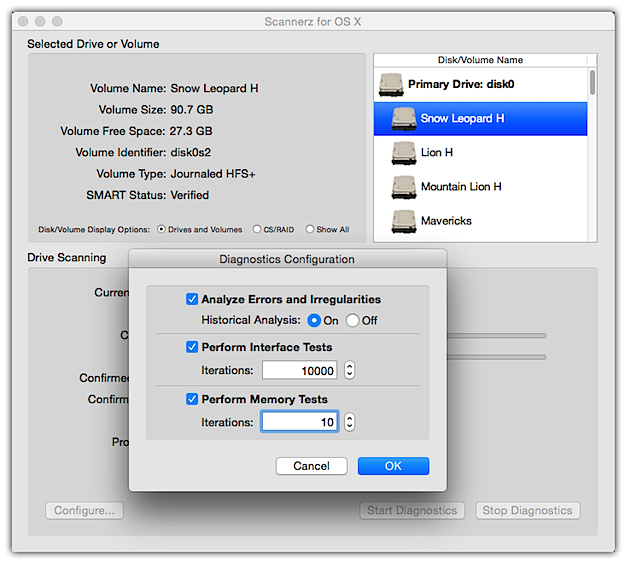Click the Memory Tests iterations field
The width and height of the screenshot is (625, 563).
[x=299, y=422]
